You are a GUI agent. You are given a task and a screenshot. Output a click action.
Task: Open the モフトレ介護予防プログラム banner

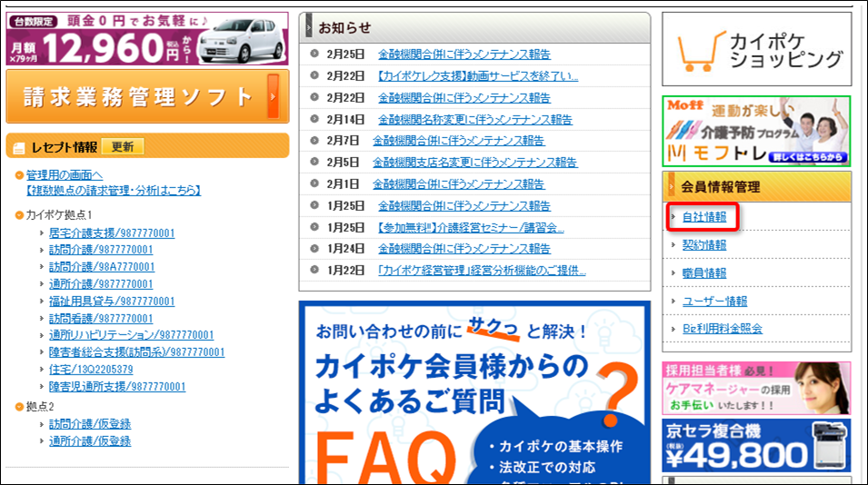tap(756, 131)
